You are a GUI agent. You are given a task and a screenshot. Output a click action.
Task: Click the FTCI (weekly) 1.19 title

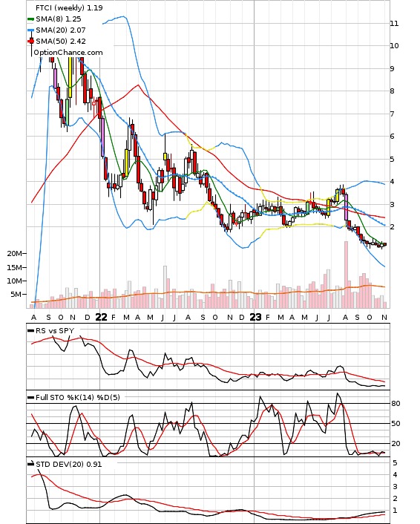69,7
